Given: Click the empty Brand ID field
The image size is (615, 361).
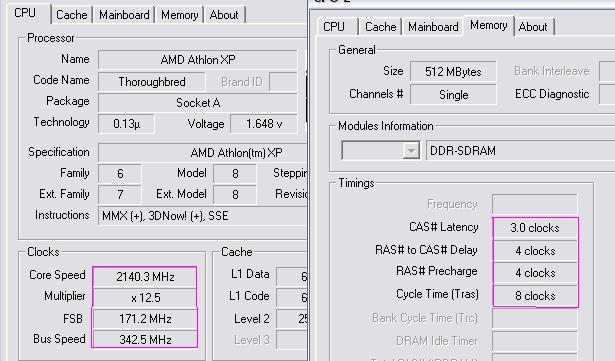Looking at the screenshot, I should click(x=283, y=82).
